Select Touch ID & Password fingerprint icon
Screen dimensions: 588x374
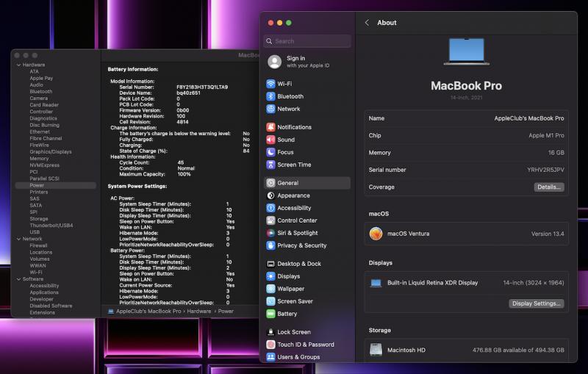click(270, 345)
